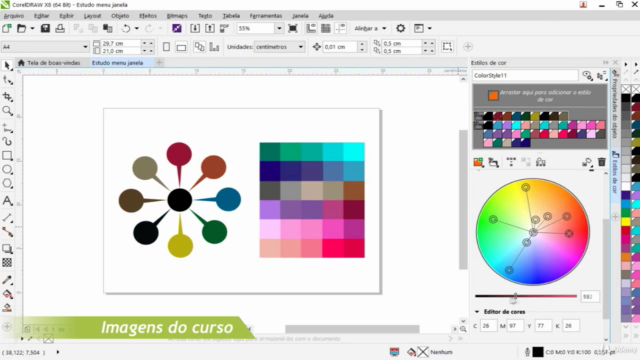Open the Arquivo menu
640x360 pixels.
point(14,16)
